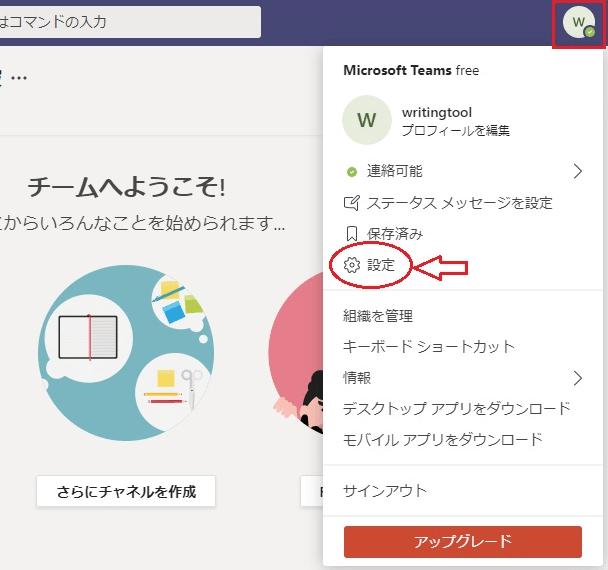Expand the 情報 submenu chevron

click(577, 378)
